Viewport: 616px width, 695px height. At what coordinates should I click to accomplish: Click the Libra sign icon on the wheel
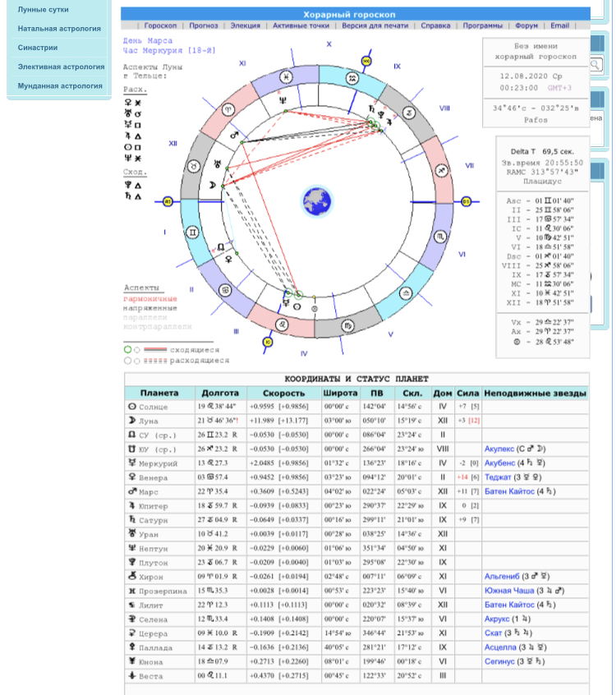pos(406,293)
